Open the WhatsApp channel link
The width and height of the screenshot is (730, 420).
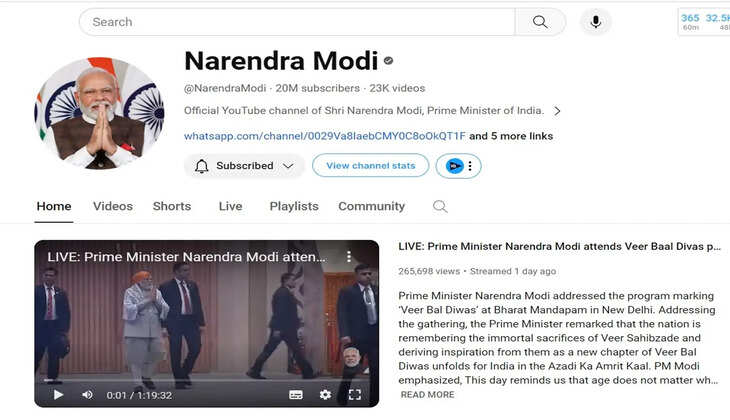coord(324,136)
